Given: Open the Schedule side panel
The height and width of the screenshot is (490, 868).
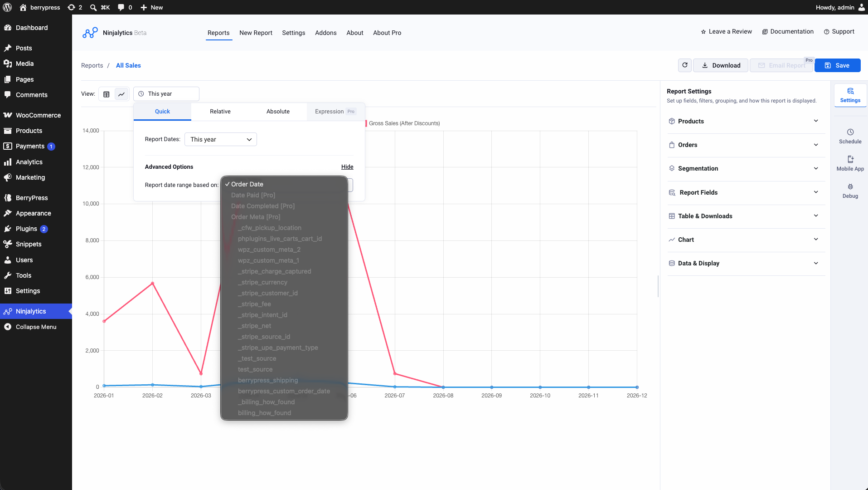Looking at the screenshot, I should 850,136.
